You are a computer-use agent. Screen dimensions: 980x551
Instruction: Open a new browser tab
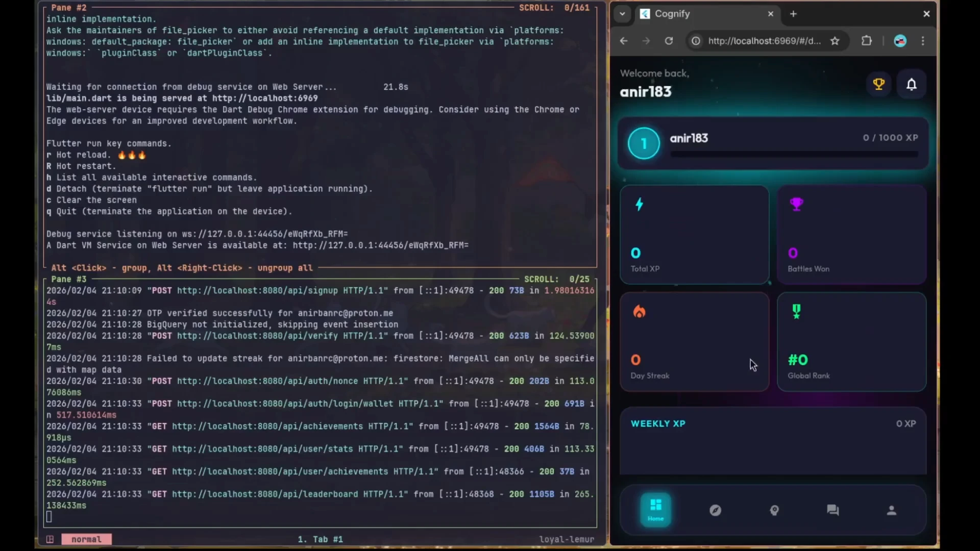[x=793, y=14]
